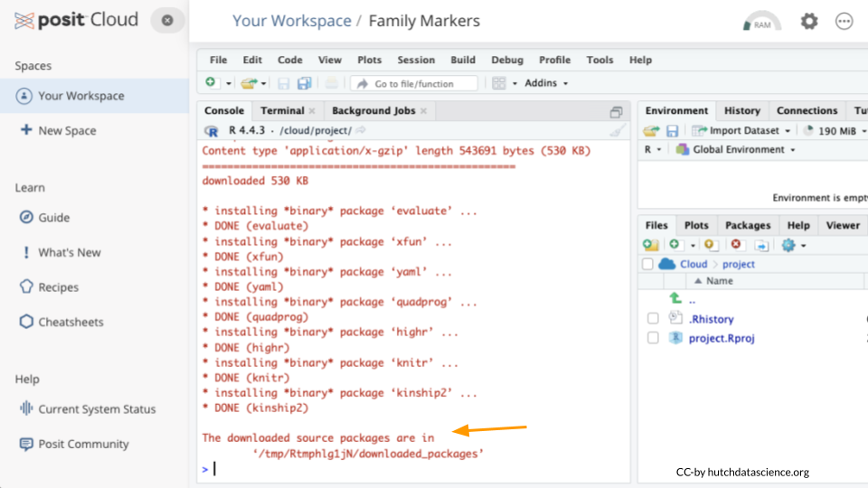868x488 pixels.
Task: Switch to the Packages tab
Action: (748, 225)
